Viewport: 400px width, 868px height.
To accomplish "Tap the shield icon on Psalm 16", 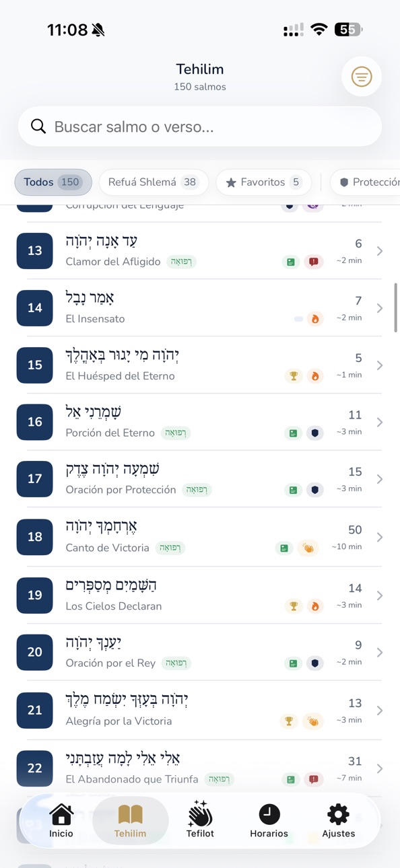I will [314, 433].
